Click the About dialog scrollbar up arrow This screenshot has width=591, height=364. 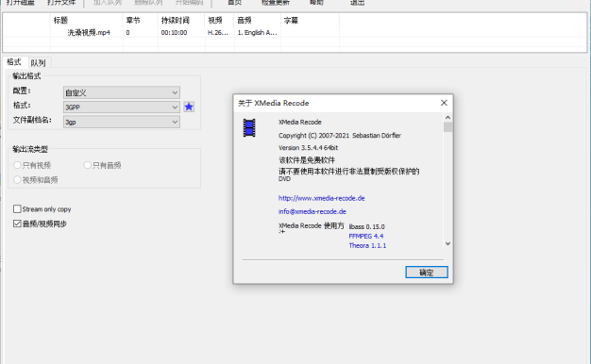447,118
